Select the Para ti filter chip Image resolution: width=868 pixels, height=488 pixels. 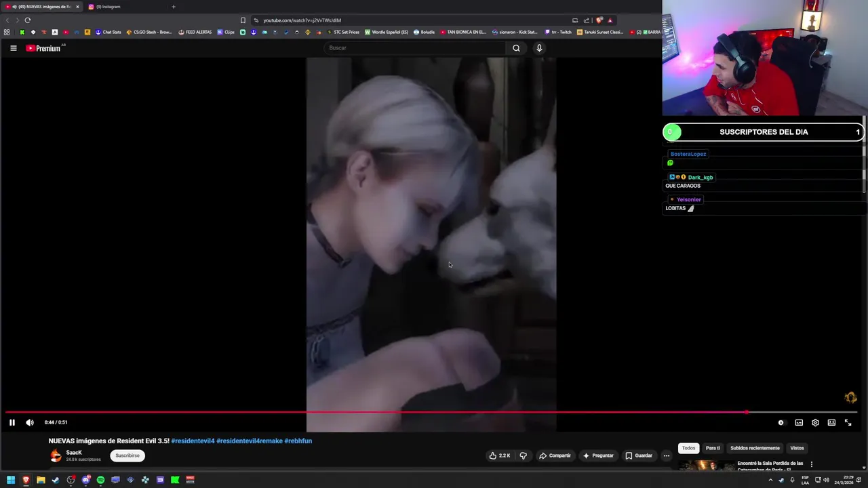(713, 448)
